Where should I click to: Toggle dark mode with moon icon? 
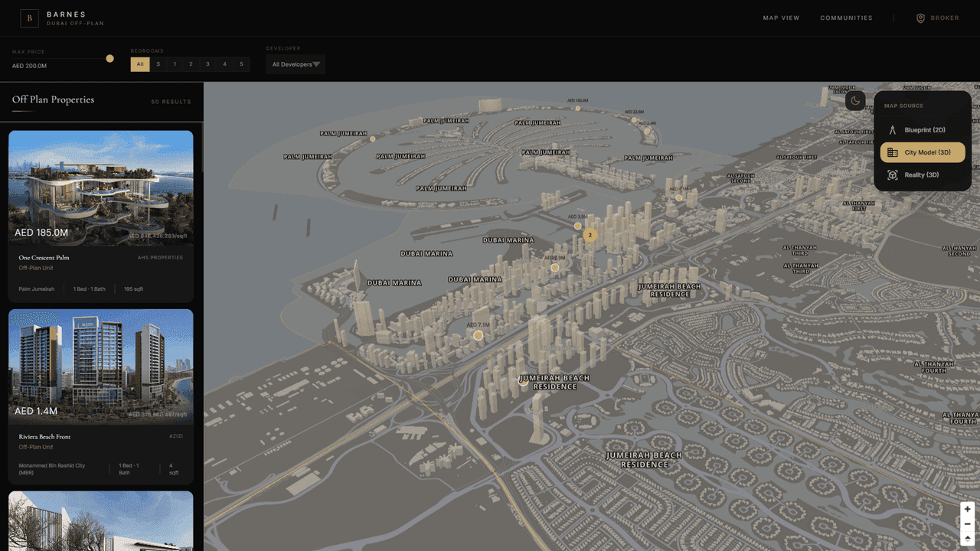(855, 101)
